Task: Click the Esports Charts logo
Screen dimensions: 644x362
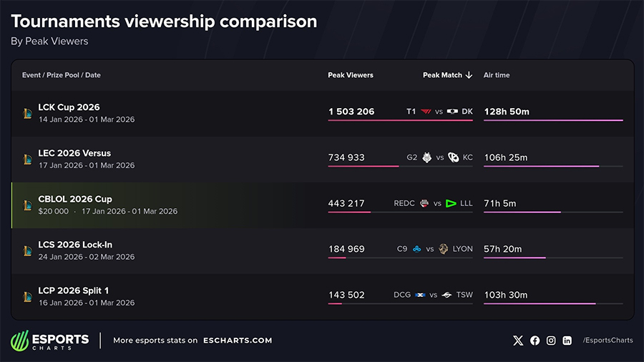Action: (x=50, y=341)
